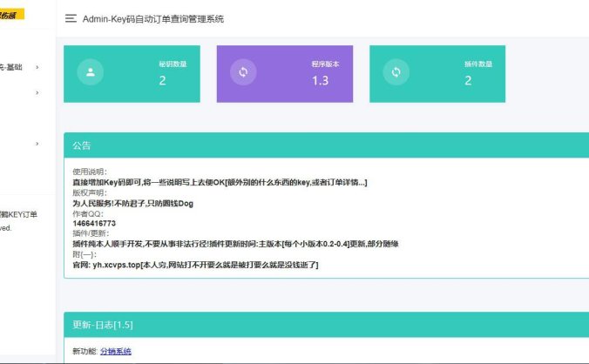Select the 秘钥数量 value card

coord(132,74)
